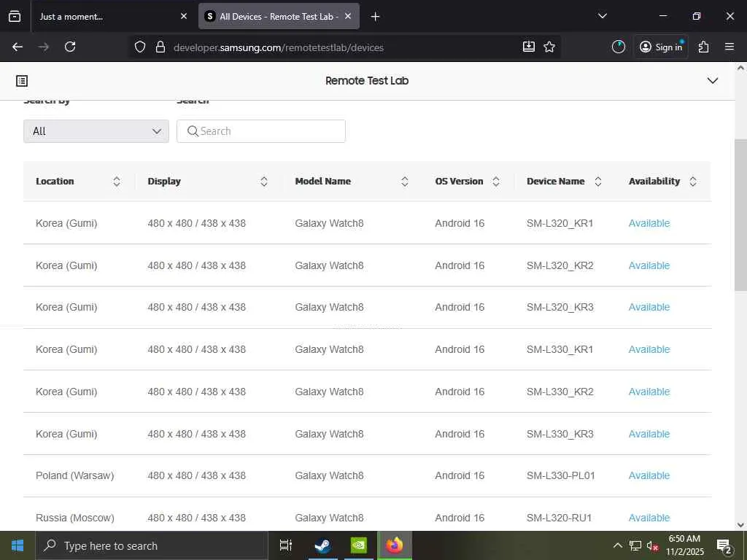The width and height of the screenshot is (747, 560).
Task: Bookmark this page with the star
Action: coord(549,47)
